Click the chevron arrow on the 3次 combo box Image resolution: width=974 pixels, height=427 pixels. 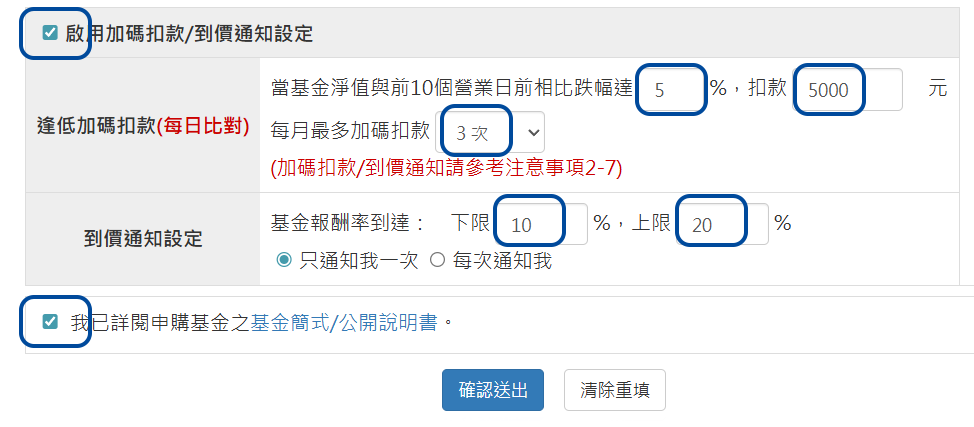tap(531, 131)
